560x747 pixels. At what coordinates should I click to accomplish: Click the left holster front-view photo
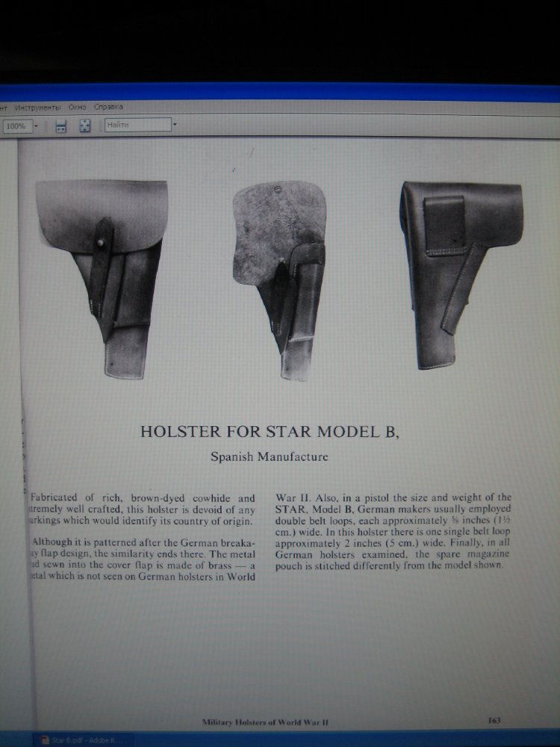(102, 279)
